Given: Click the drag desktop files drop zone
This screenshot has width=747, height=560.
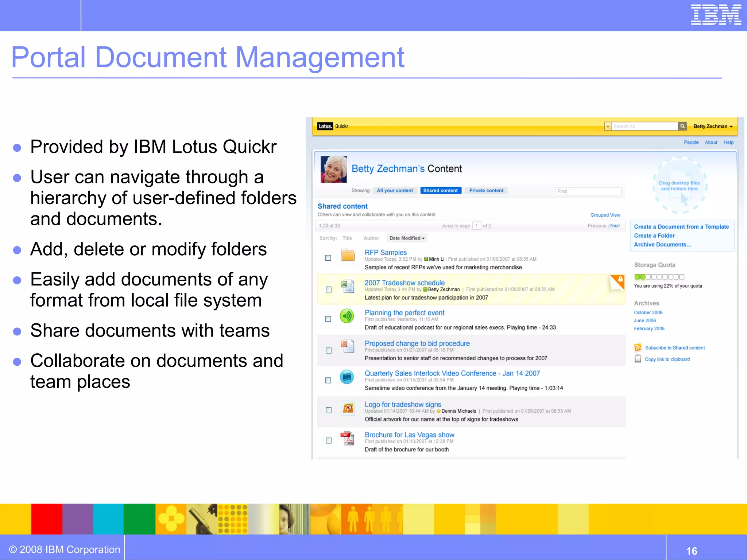Looking at the screenshot, I should point(680,185).
